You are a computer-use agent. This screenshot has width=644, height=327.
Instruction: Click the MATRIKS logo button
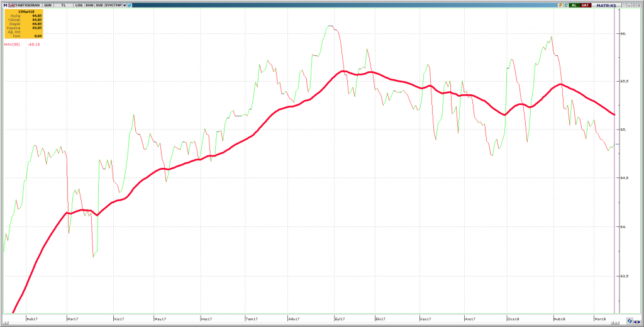pos(606,5)
